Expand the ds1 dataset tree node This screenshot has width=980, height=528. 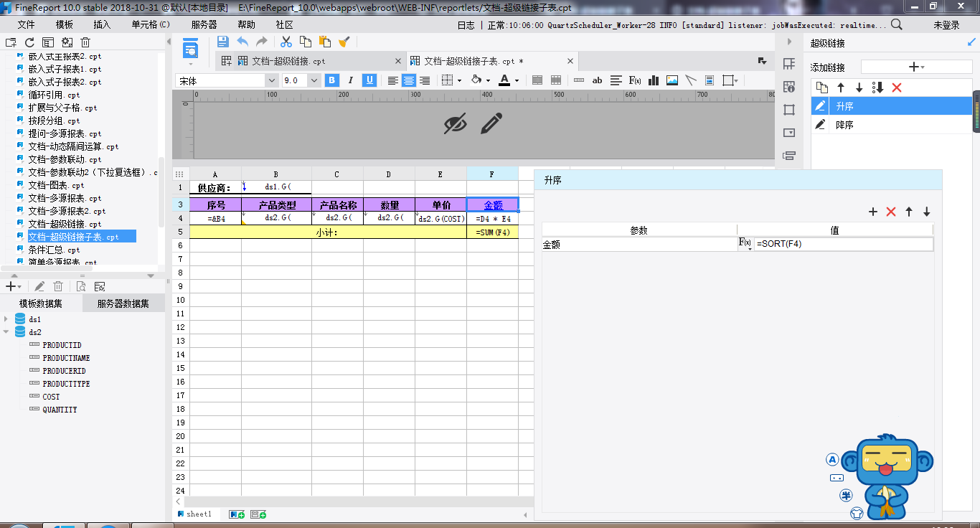6,319
